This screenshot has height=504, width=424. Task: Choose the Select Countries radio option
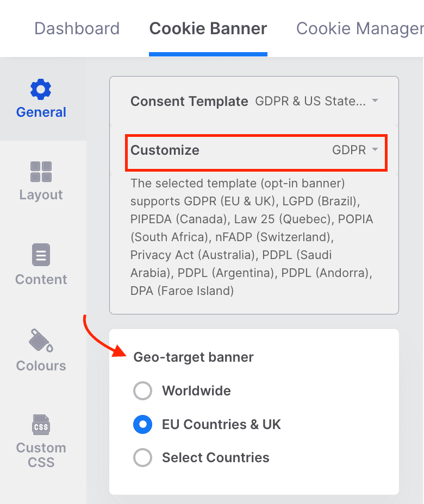(142, 457)
